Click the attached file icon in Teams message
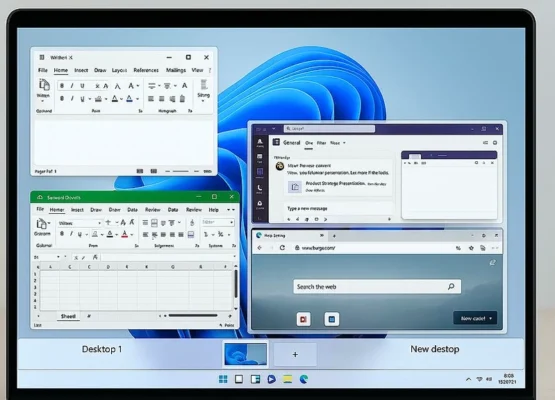The image size is (555, 400). point(294,187)
